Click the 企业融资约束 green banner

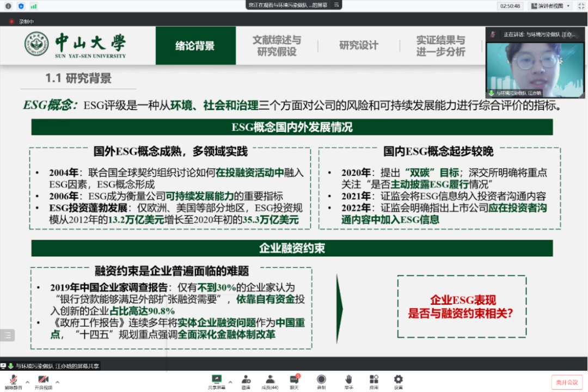tap(292, 248)
